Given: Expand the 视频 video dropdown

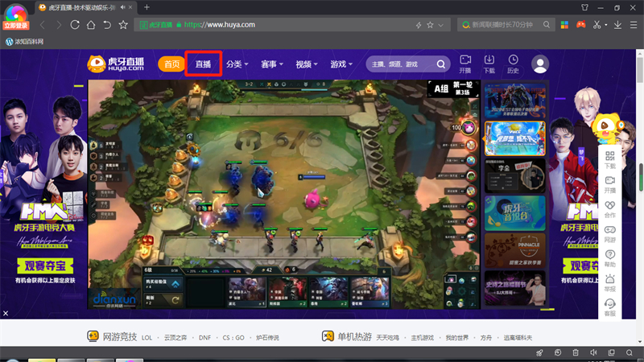Looking at the screenshot, I should tap(307, 64).
